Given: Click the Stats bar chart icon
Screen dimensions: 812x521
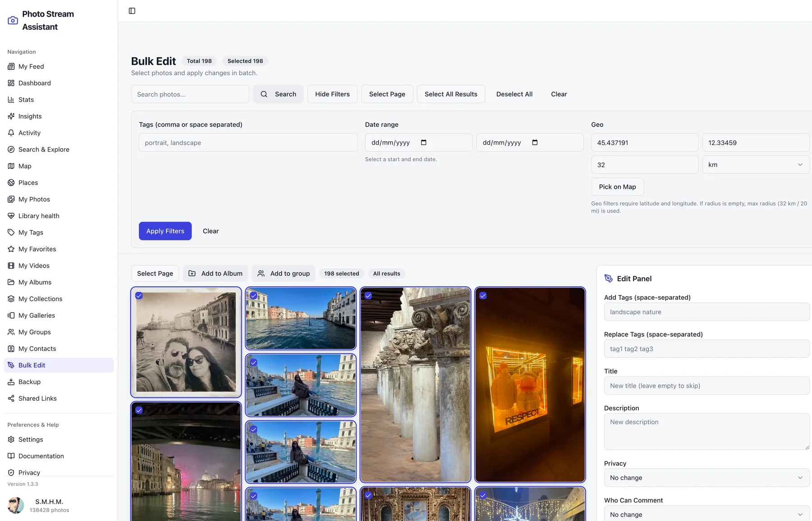Looking at the screenshot, I should click(x=11, y=100).
